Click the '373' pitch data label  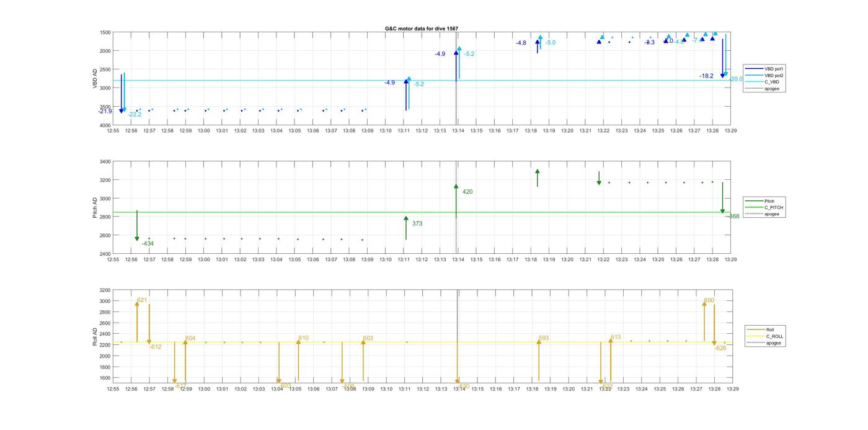coord(417,223)
